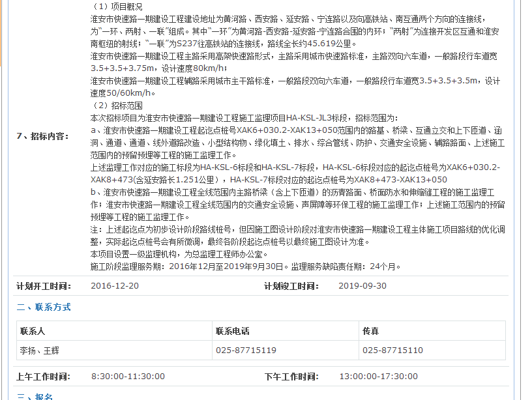The width and height of the screenshot is (532, 400).
Task: Click the 上午工作时间 label
Action: tap(44, 377)
